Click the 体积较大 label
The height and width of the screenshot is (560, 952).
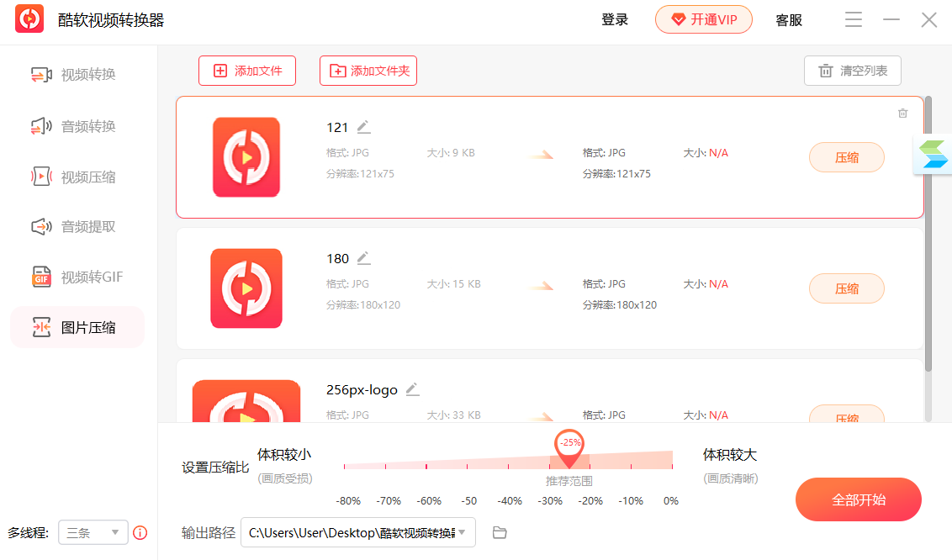730,454
